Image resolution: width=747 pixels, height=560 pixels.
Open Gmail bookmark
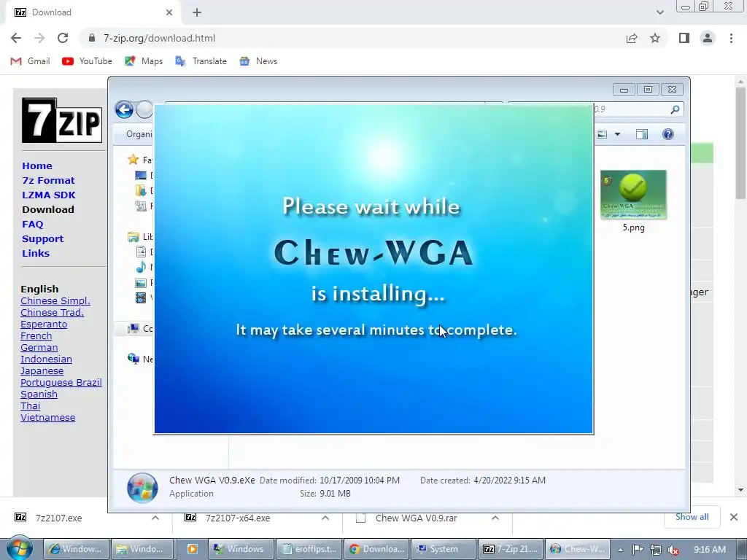[x=30, y=61]
